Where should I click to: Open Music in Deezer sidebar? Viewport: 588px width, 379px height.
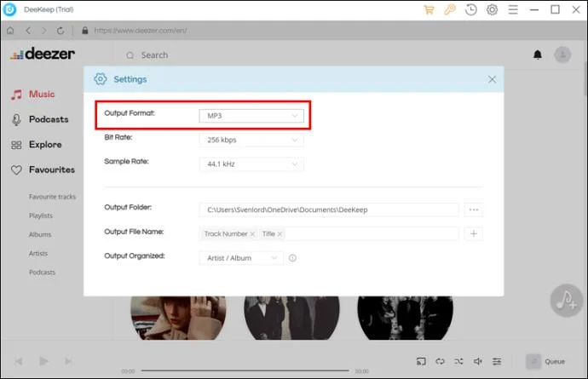tap(32, 94)
